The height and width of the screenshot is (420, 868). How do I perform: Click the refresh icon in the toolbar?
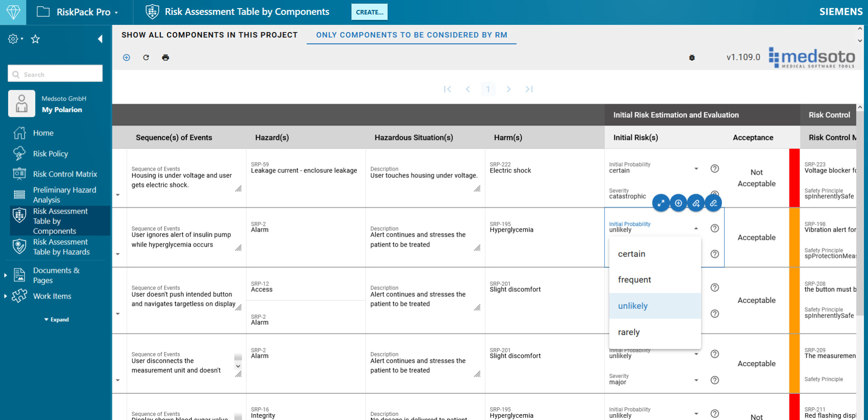146,57
